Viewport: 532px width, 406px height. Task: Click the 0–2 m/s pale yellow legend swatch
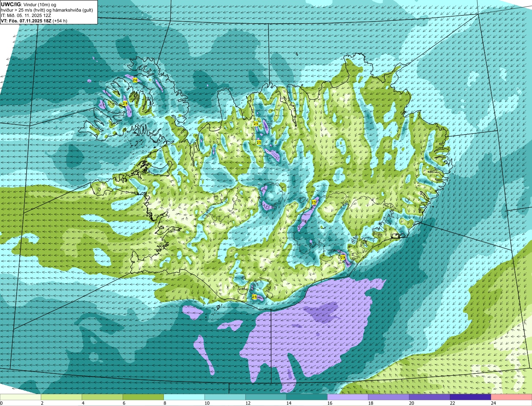tap(21, 397)
